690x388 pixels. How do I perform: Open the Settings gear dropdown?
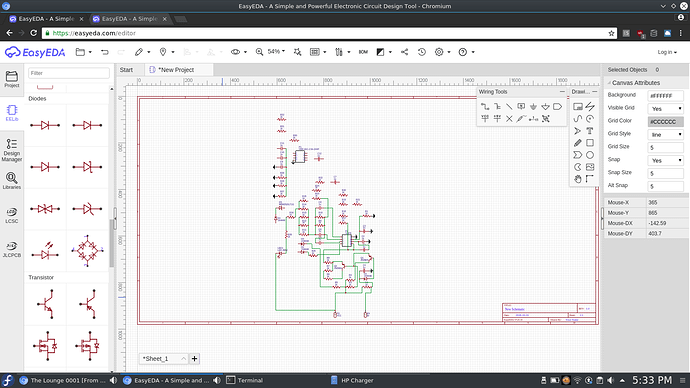443,52
